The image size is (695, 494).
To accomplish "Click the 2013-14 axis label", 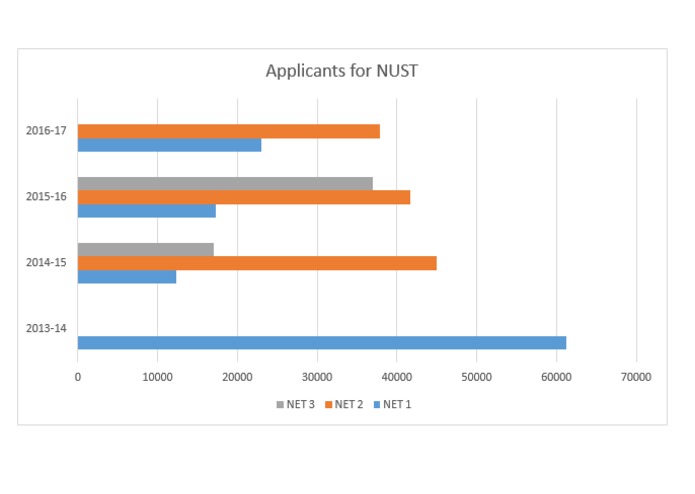I will tap(46, 328).
